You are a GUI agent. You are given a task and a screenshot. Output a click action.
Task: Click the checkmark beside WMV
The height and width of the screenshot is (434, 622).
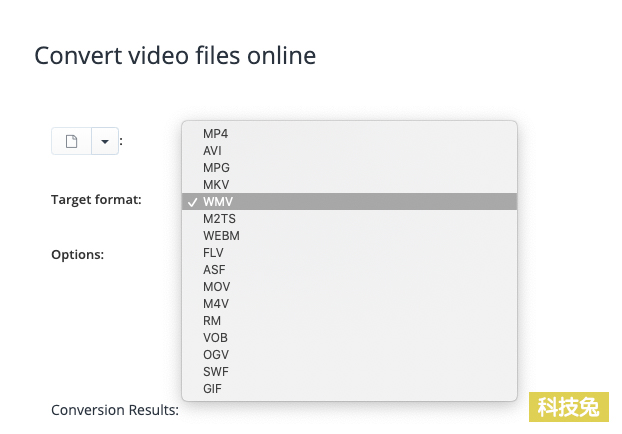point(192,202)
